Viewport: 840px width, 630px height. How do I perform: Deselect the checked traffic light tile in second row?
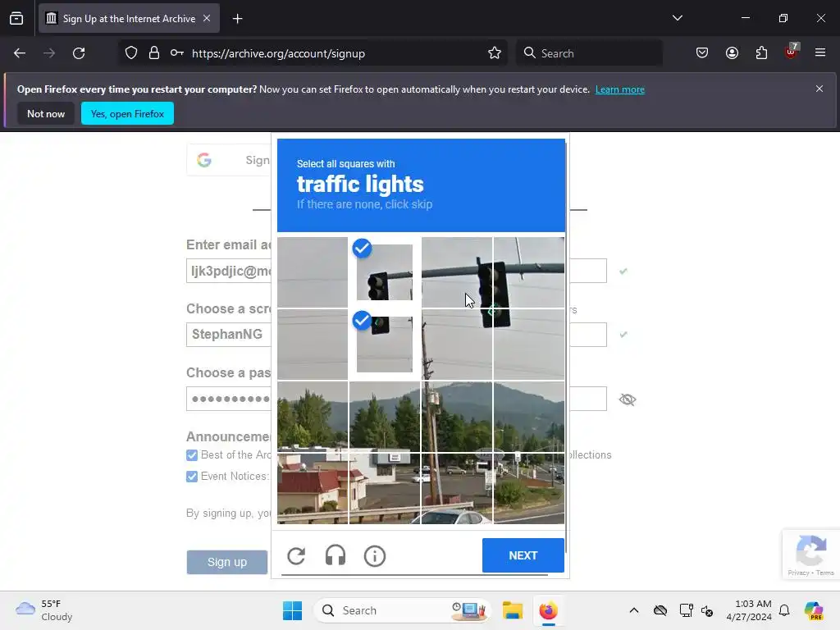point(384,345)
